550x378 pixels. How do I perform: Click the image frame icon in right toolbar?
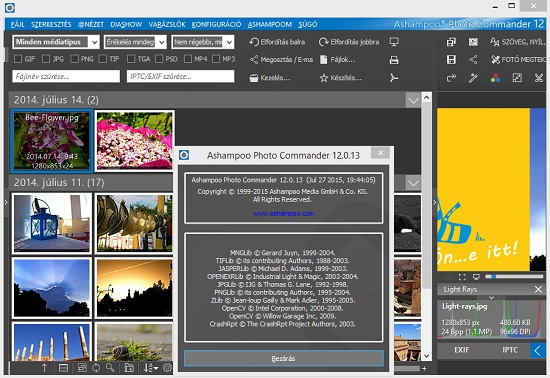tap(473, 42)
